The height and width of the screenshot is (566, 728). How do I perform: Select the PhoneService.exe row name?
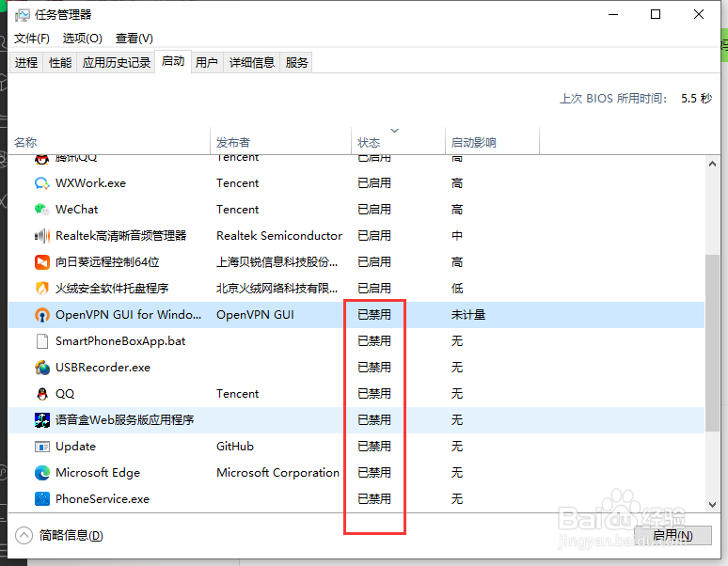tap(103, 499)
